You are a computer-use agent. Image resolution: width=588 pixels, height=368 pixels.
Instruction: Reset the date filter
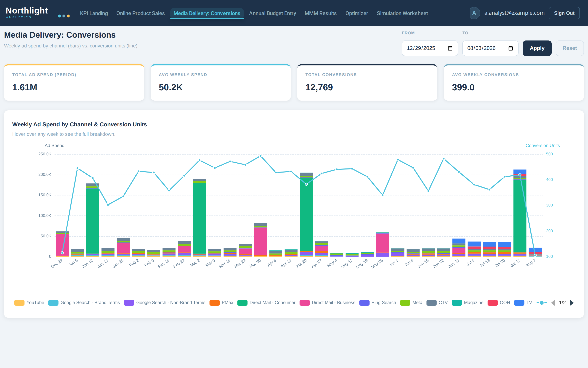pos(570,48)
